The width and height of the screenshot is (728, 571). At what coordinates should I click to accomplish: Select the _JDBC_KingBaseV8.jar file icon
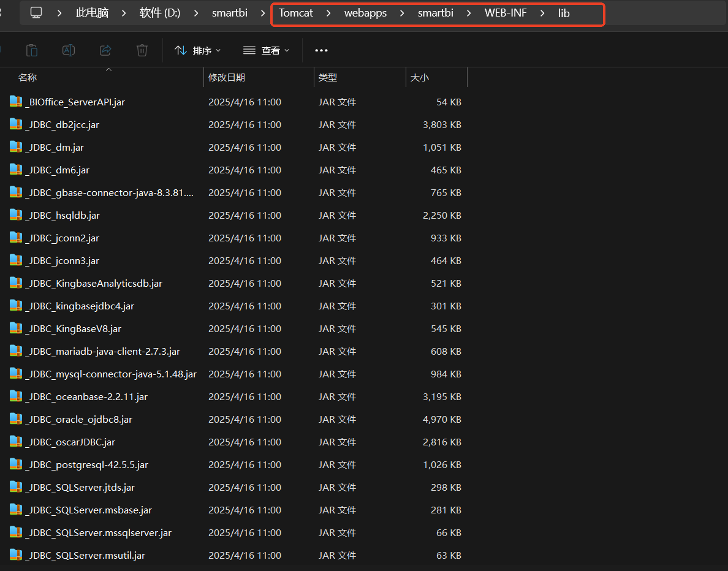click(16, 328)
